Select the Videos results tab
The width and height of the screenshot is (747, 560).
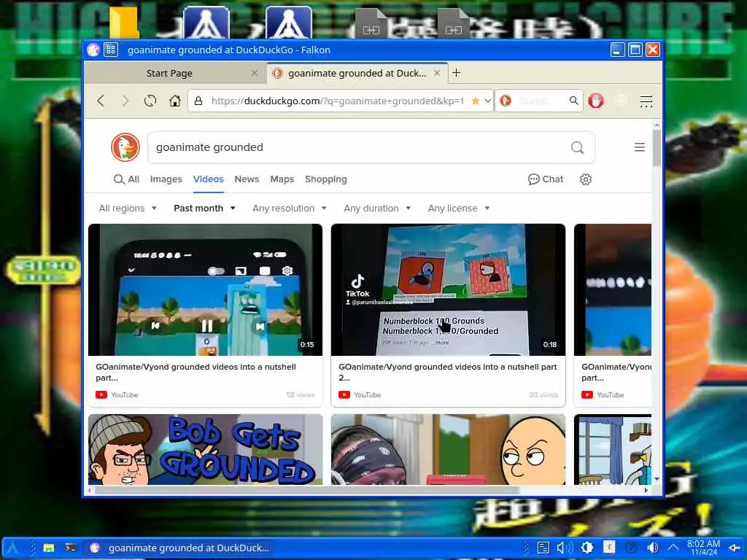coord(208,179)
